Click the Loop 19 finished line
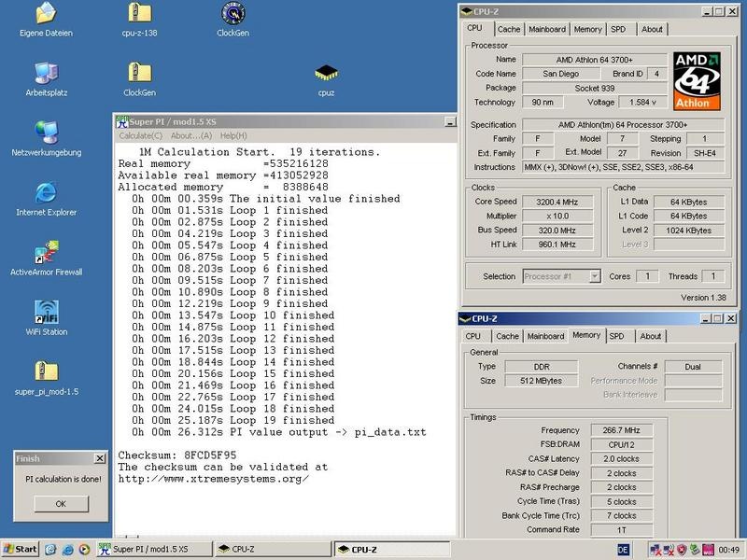Image resolution: width=747 pixels, height=560 pixels. 233,421
